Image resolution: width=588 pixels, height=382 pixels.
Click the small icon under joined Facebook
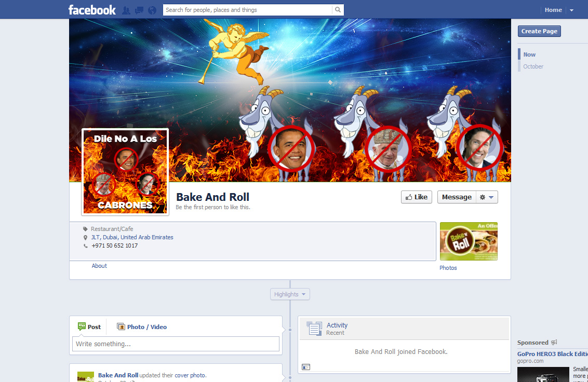point(306,367)
